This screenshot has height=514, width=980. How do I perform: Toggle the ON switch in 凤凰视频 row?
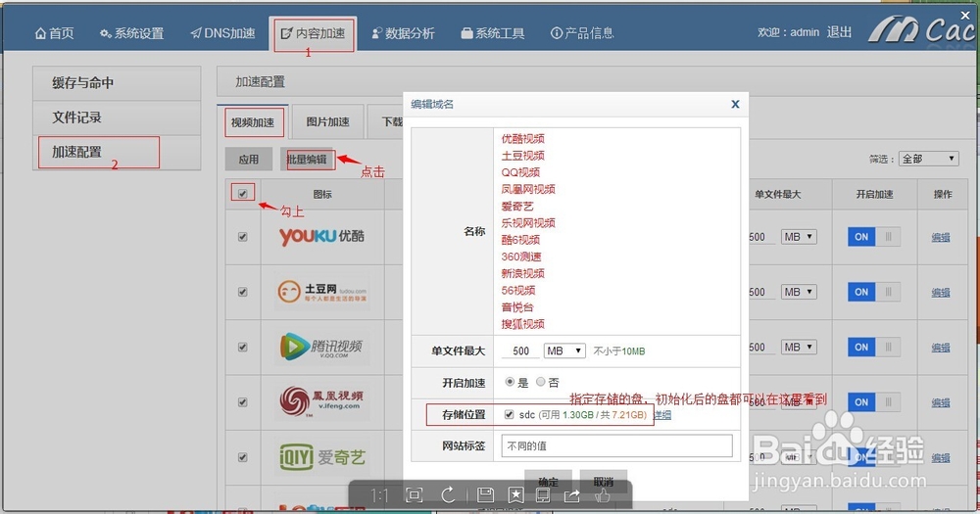tap(874, 401)
